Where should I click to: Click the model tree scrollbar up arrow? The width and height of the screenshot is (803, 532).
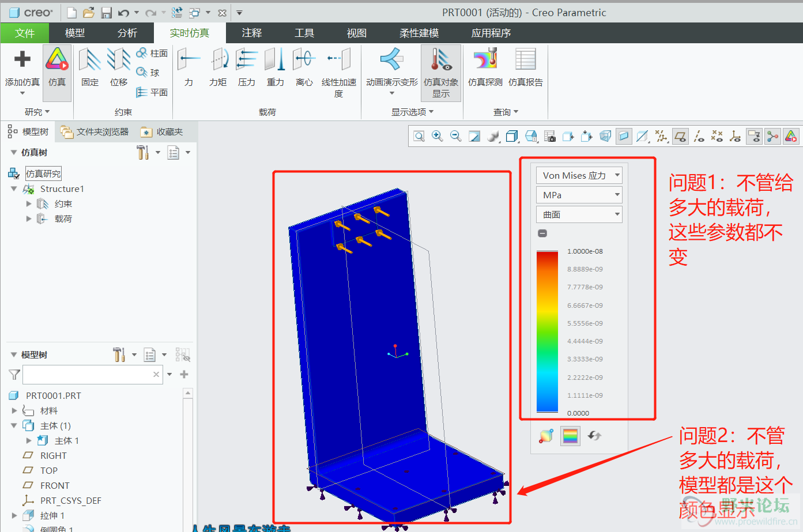click(188, 393)
